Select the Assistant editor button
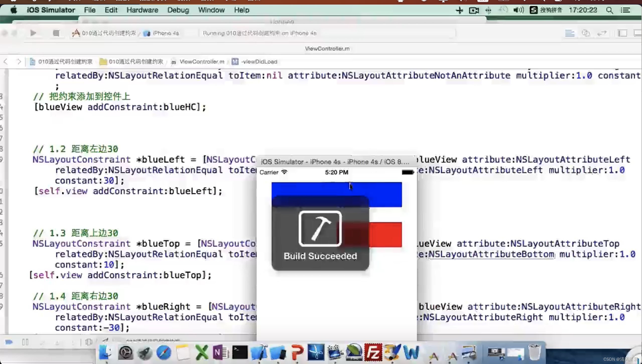The width and height of the screenshot is (642, 364). 586,33
